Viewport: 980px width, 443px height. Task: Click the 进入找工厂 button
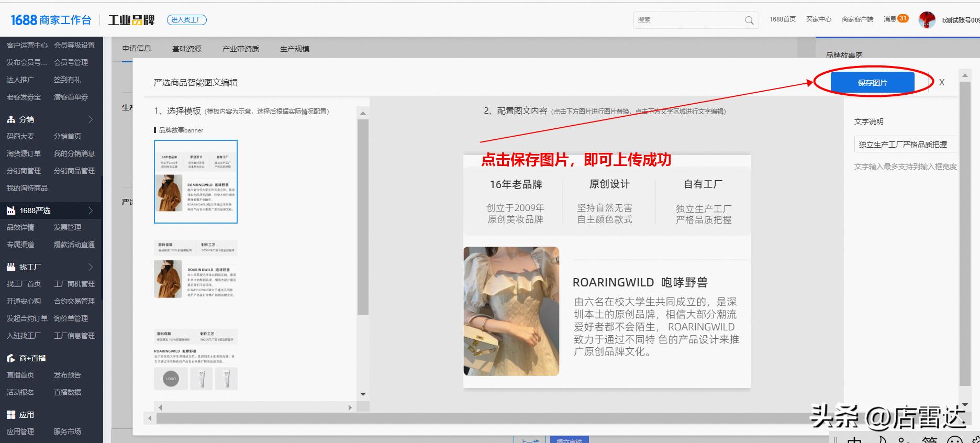(187, 20)
